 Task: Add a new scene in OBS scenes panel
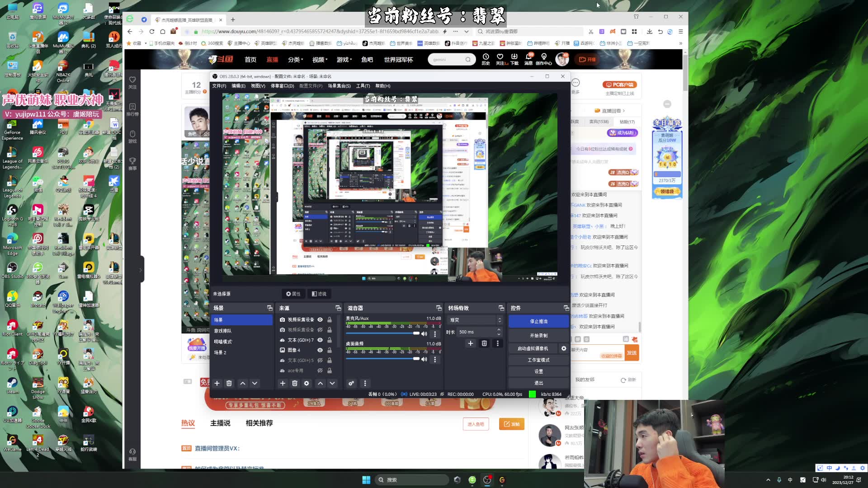[x=217, y=383]
